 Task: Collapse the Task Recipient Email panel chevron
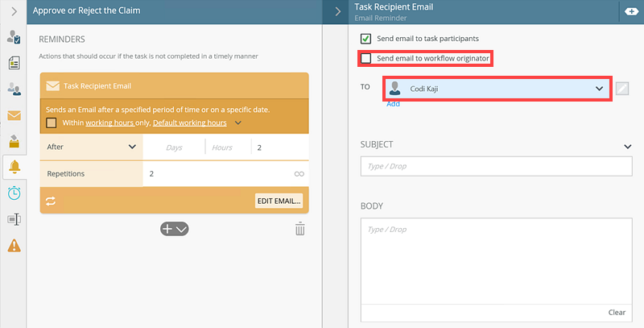coord(337,11)
